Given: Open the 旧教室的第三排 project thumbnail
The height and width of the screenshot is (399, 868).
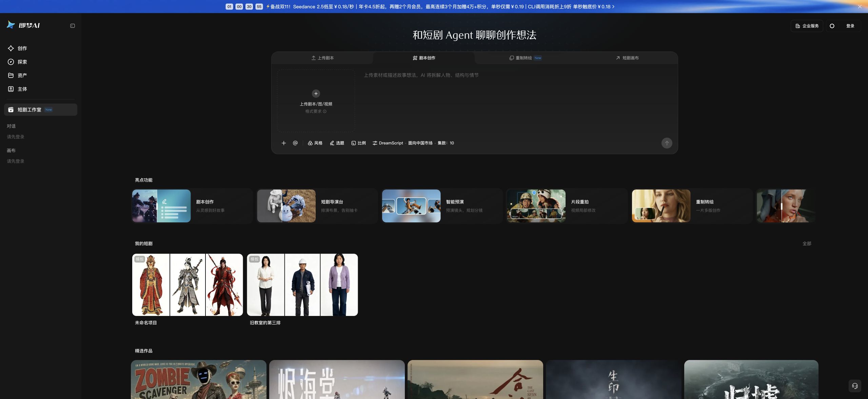Looking at the screenshot, I should point(302,285).
